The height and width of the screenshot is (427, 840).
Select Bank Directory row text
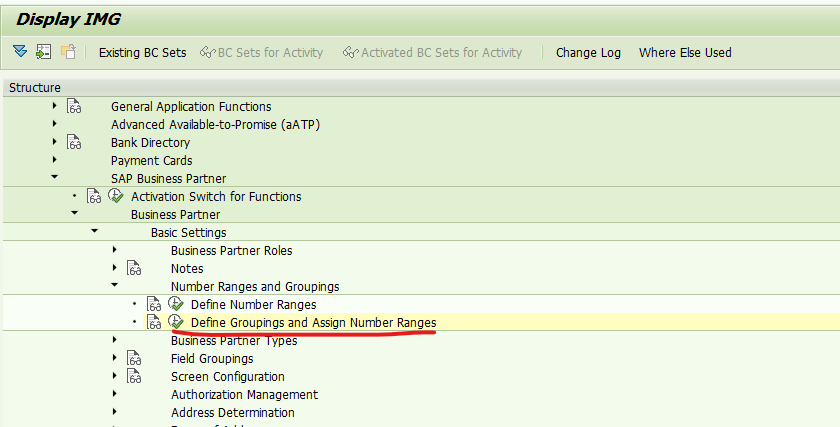click(151, 143)
